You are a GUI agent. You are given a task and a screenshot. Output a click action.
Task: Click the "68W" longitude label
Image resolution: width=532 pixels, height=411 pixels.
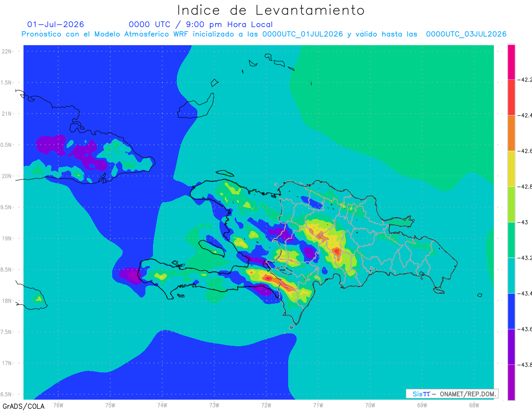(474, 405)
